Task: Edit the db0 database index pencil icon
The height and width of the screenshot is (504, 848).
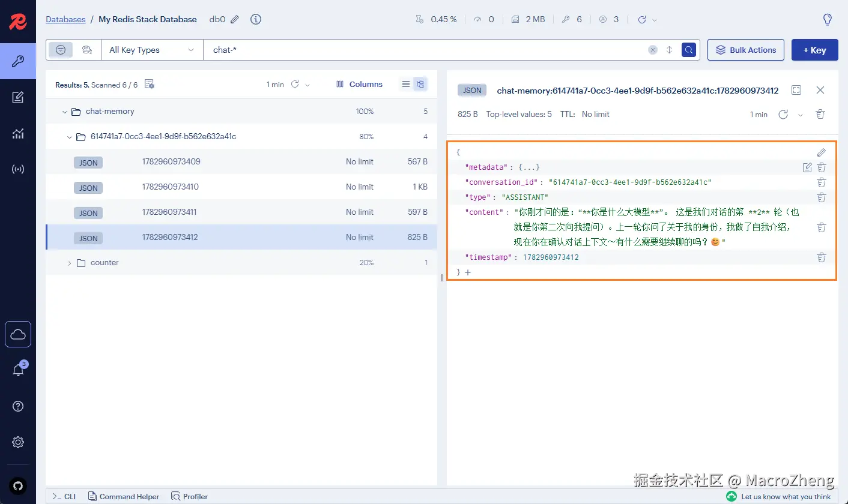Action: (235, 19)
